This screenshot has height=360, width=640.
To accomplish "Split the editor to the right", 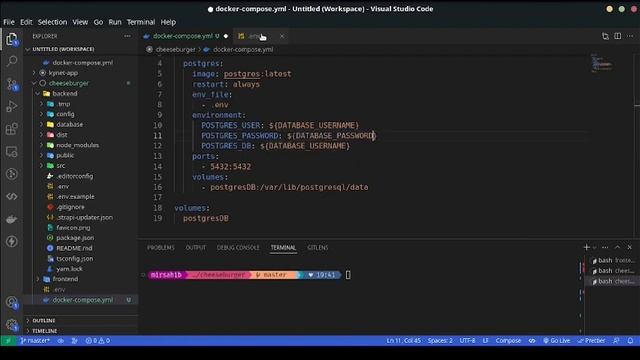I will (x=618, y=36).
